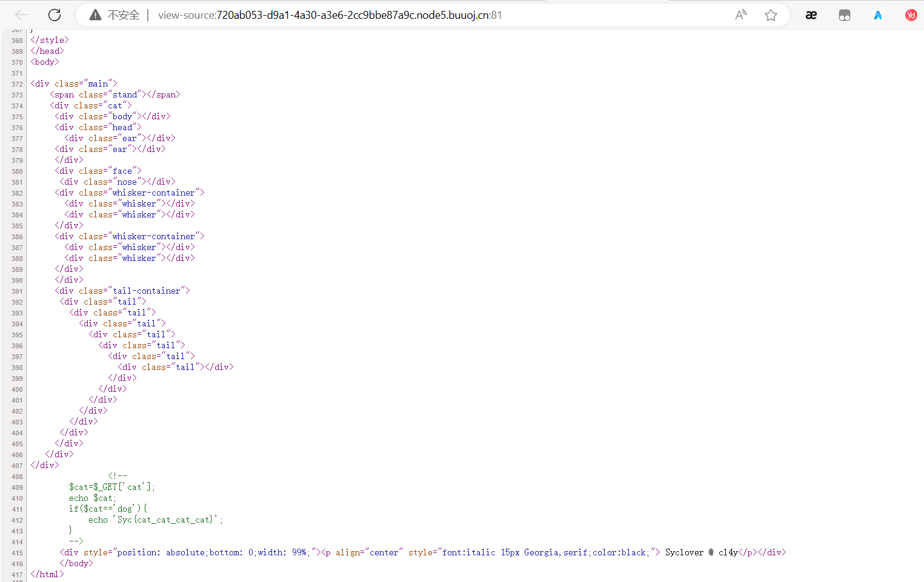This screenshot has width=924, height=582.
Task: Open the ae extension icon
Action: (x=811, y=15)
